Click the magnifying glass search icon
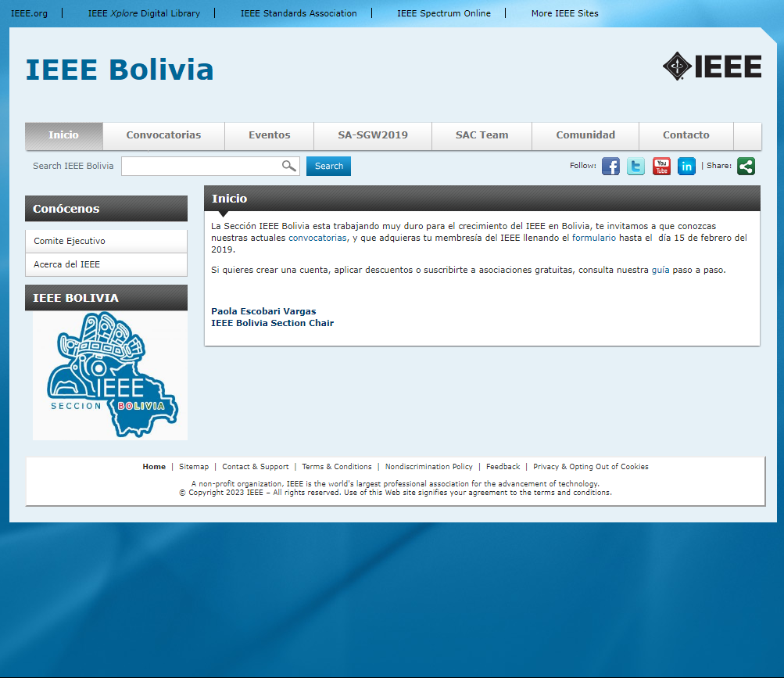The width and height of the screenshot is (784, 678). tap(288, 166)
